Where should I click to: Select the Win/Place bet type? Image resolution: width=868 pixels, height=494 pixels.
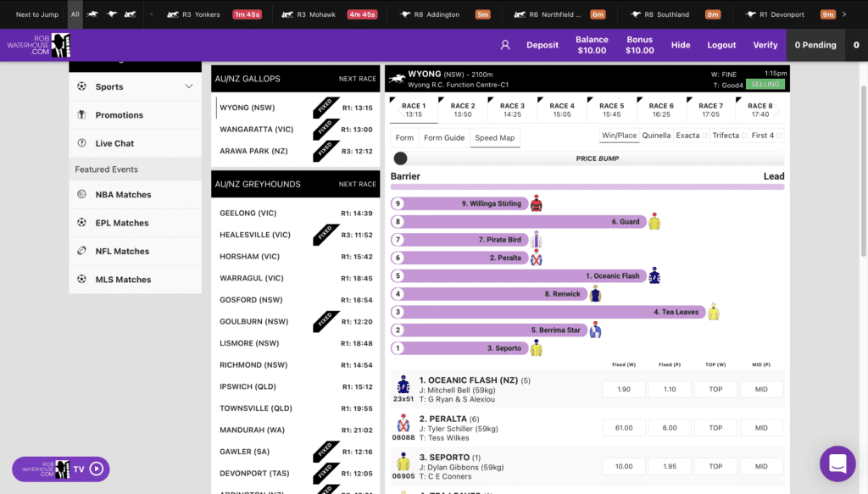pyautogui.click(x=620, y=136)
